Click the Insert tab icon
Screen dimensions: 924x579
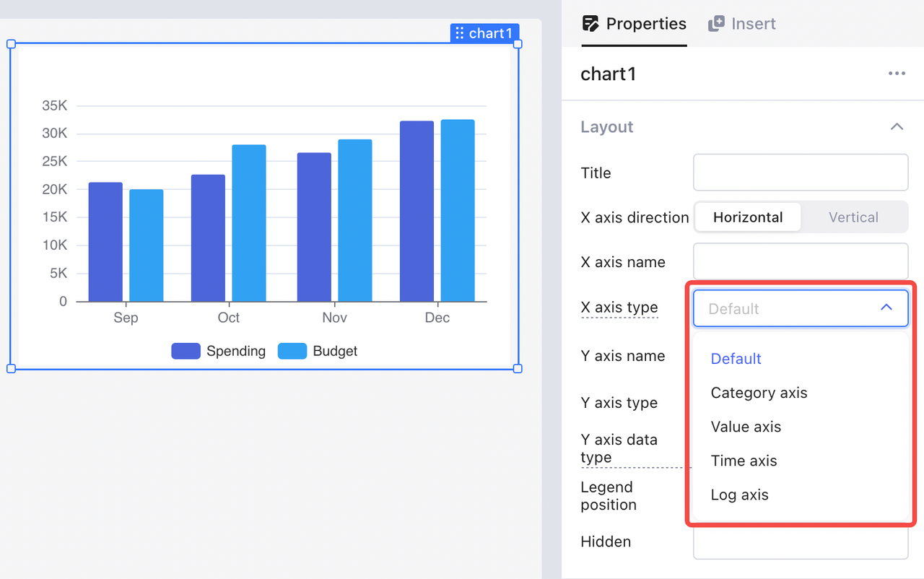[716, 24]
